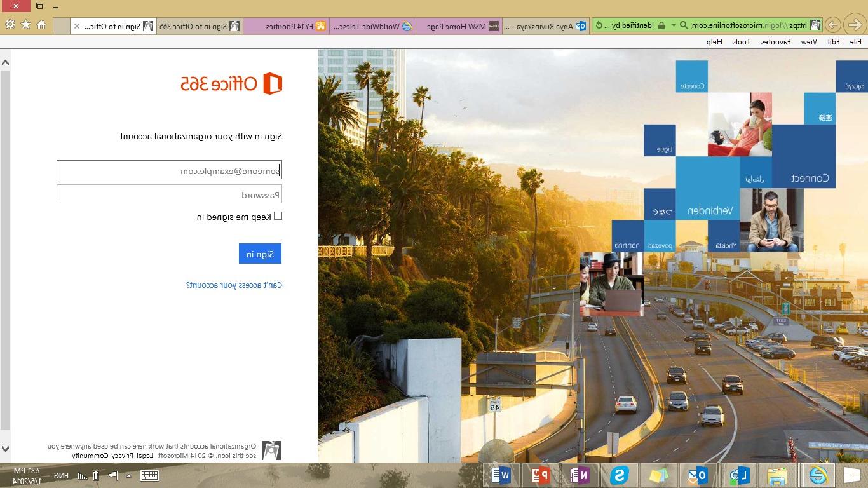The image size is (868, 488).
Task: Switch to the WorldWide Telesc... tab
Action: tap(373, 26)
